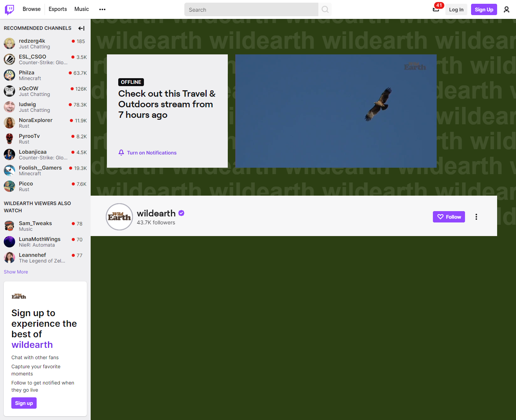The image size is (516, 420).
Task: Open the user profile icon menu
Action: tap(507, 9)
